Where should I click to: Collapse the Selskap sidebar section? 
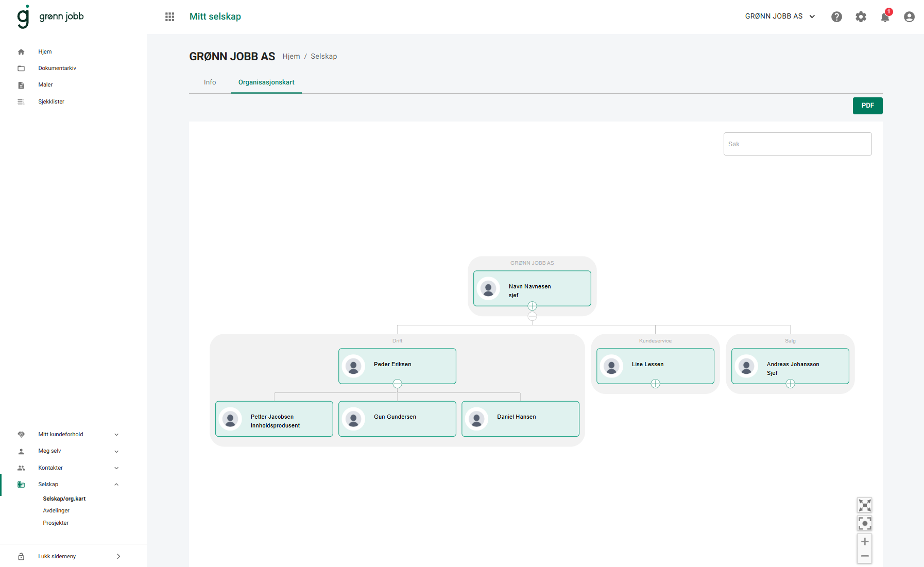point(116,484)
